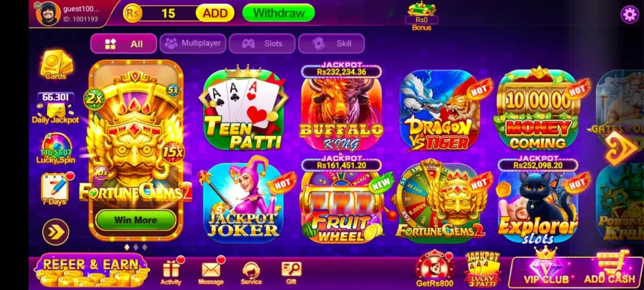This screenshot has height=290, width=644.
Task: Open the Gift redeem icon
Action: [291, 273]
